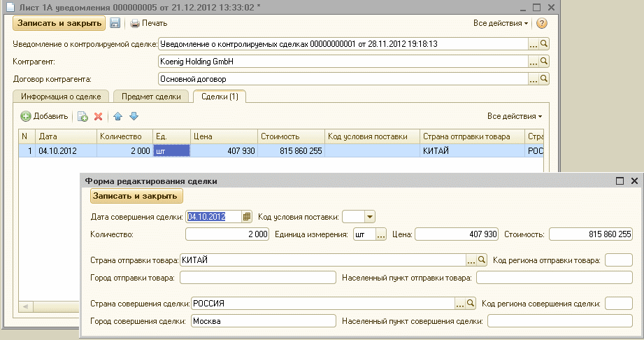
Task: Copy the row with the duplicate icon
Action: 83,117
